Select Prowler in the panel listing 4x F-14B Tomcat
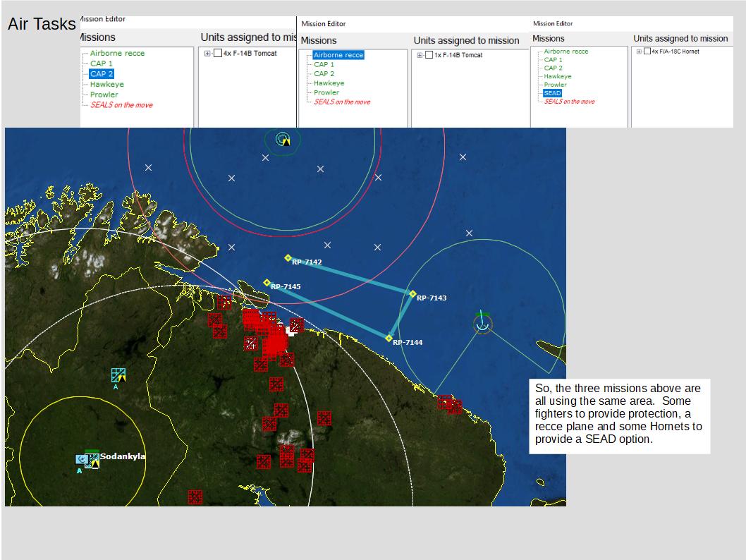This screenshot has height=560, width=746. click(x=104, y=95)
